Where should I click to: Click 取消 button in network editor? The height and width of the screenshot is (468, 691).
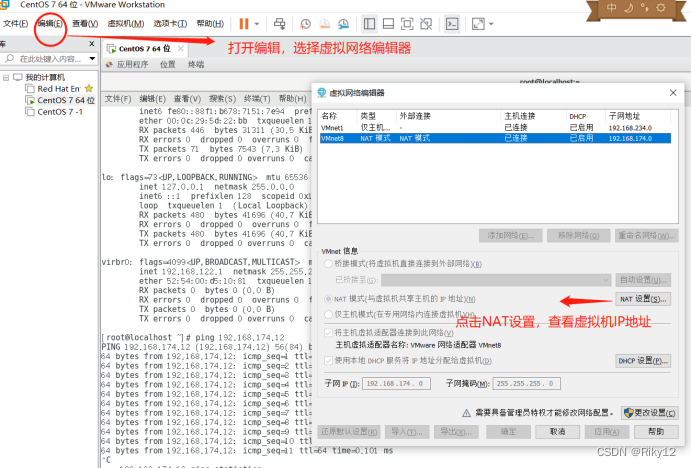coord(557,431)
